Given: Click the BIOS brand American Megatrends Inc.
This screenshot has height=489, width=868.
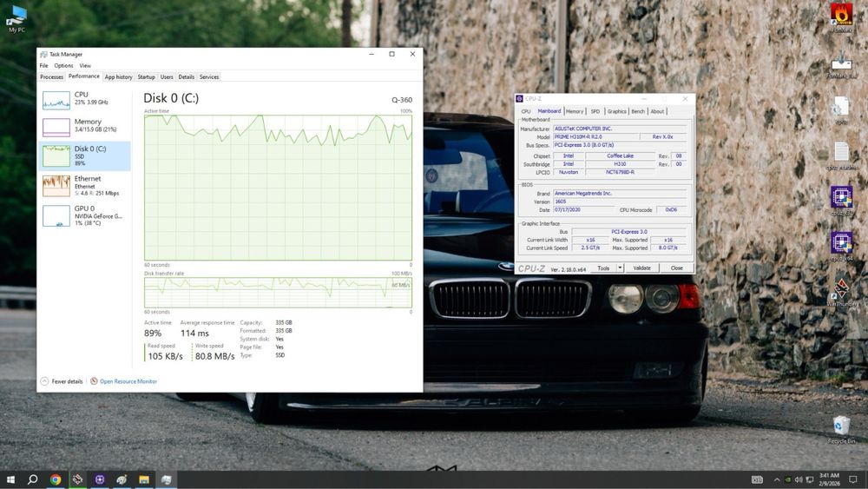Looking at the screenshot, I should pos(620,194).
